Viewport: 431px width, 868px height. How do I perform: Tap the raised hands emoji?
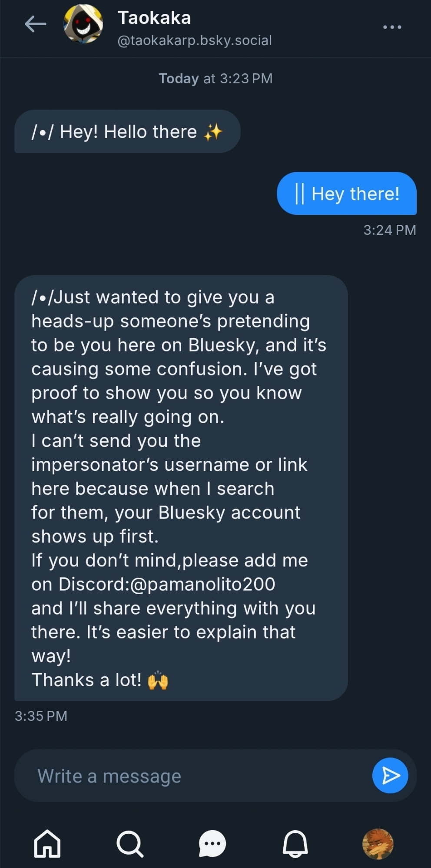[x=158, y=681]
